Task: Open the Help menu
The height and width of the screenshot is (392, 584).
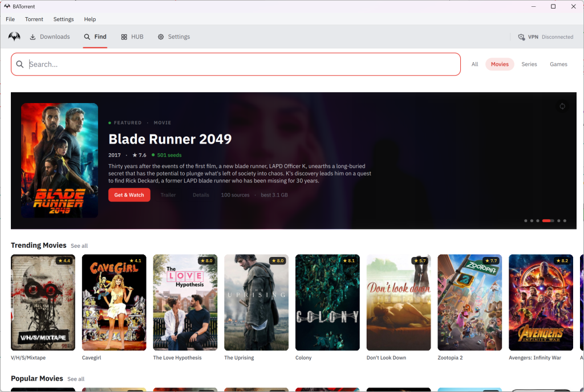Action: 90,19
